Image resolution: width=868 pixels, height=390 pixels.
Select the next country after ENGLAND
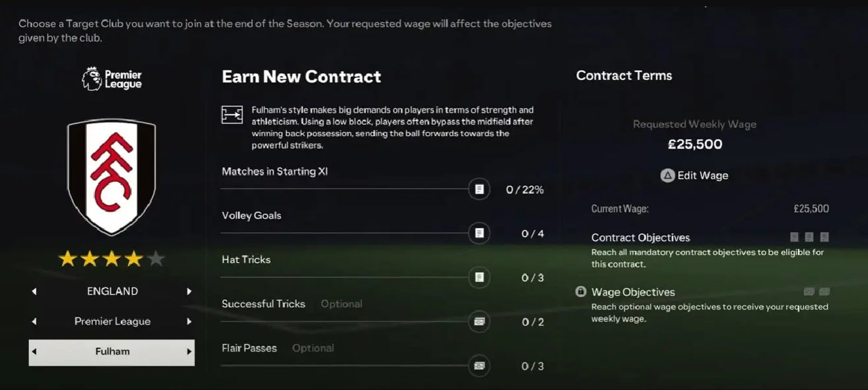189,291
